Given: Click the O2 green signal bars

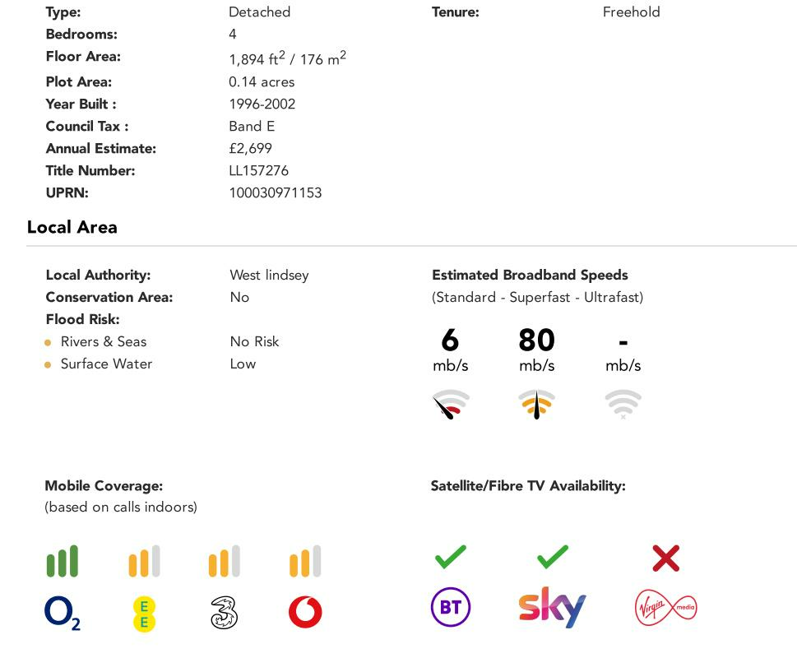Looking at the screenshot, I should click(63, 561).
